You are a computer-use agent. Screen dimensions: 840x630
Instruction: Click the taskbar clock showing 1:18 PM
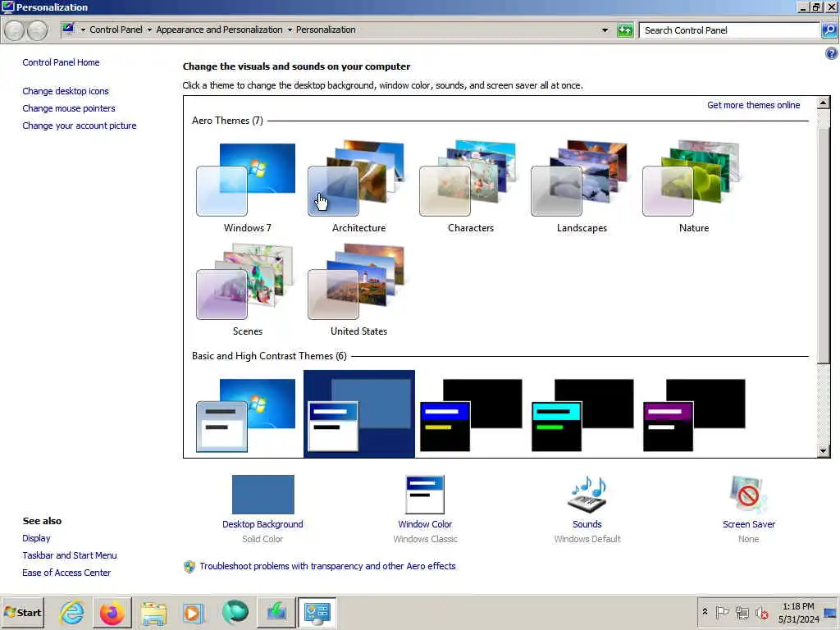click(798, 612)
